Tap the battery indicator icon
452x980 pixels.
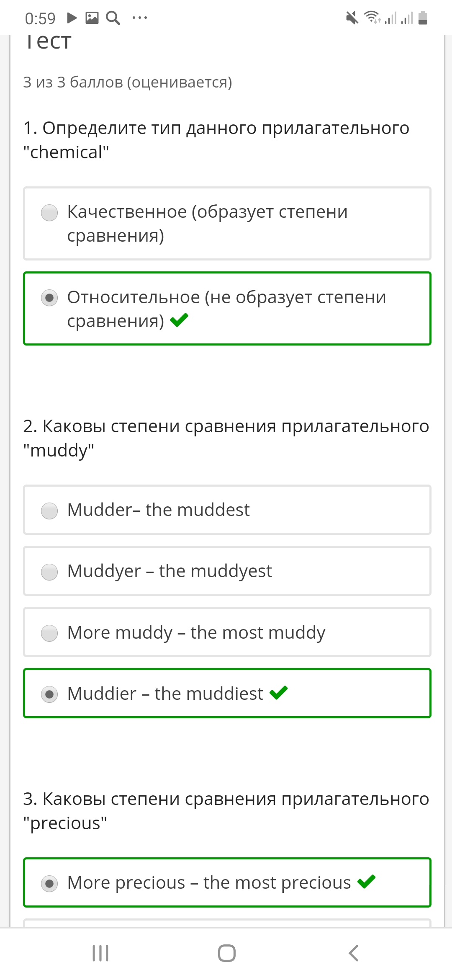point(423,18)
